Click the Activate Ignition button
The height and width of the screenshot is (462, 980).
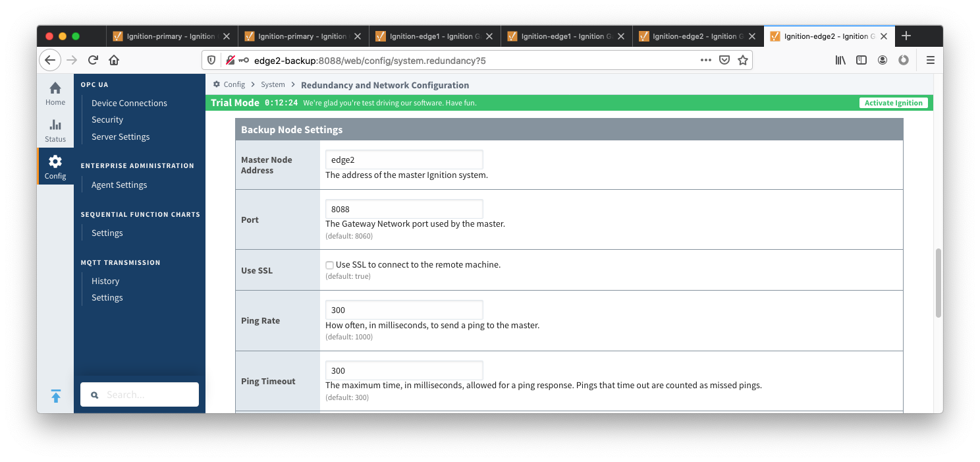(894, 103)
